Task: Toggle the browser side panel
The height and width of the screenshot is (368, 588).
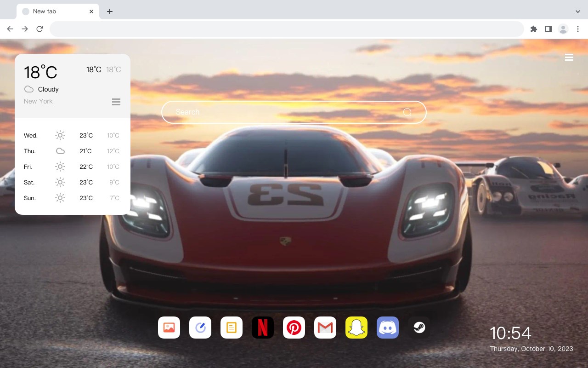Action: [548, 29]
